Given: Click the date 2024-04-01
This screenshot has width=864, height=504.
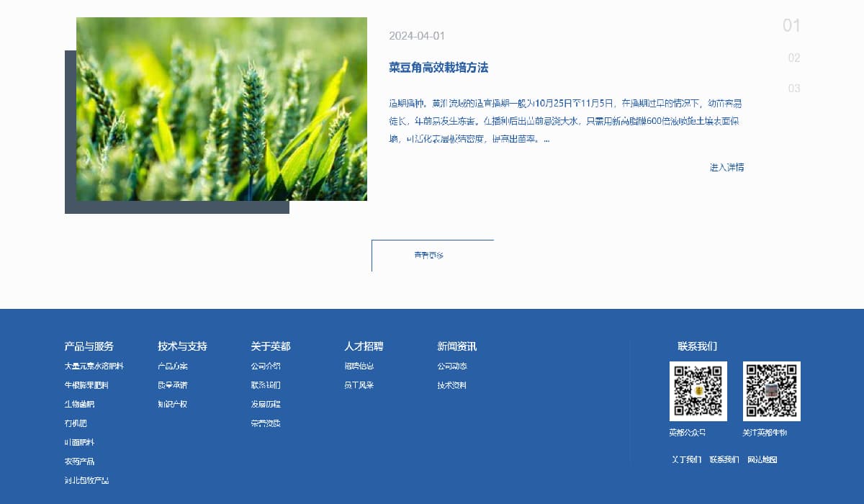Looking at the screenshot, I should point(417,36).
